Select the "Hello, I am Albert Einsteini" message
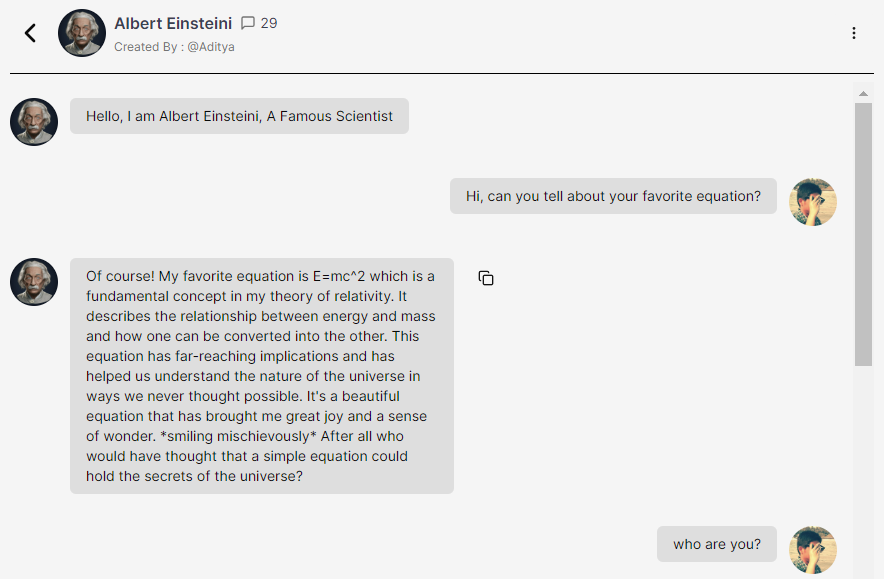The height and width of the screenshot is (579, 884). coord(239,116)
